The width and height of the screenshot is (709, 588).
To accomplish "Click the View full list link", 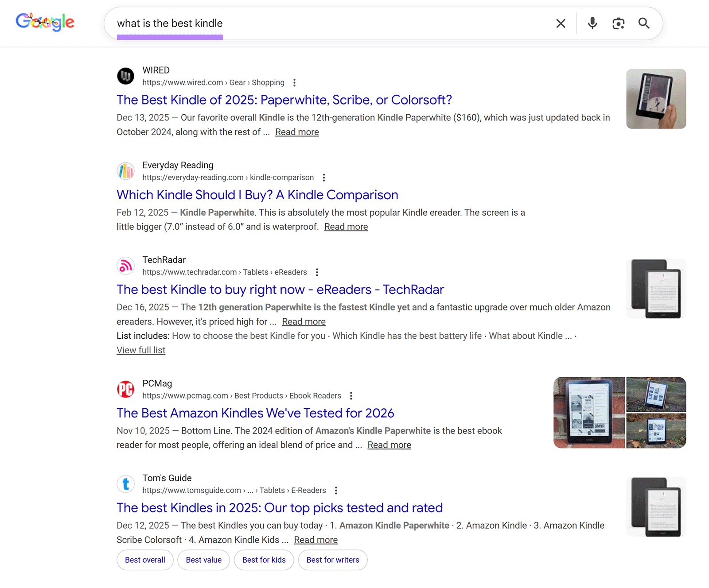I will [140, 350].
